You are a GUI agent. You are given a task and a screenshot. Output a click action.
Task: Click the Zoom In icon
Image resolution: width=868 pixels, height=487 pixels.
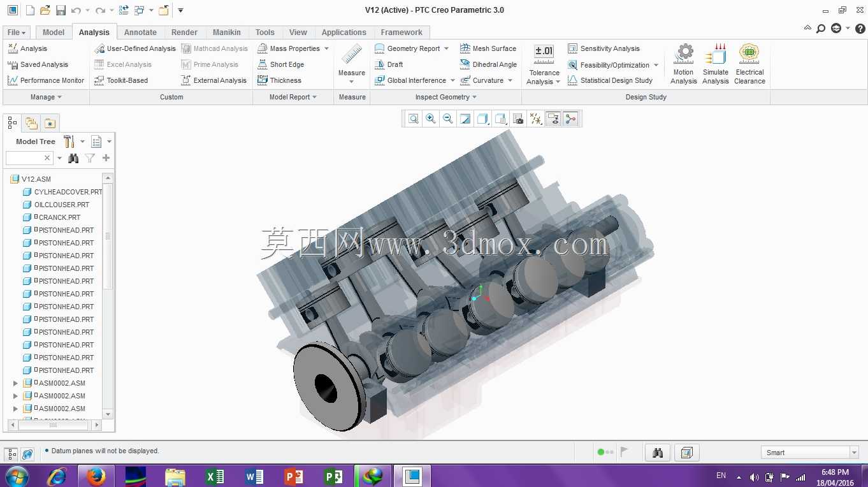(x=431, y=119)
